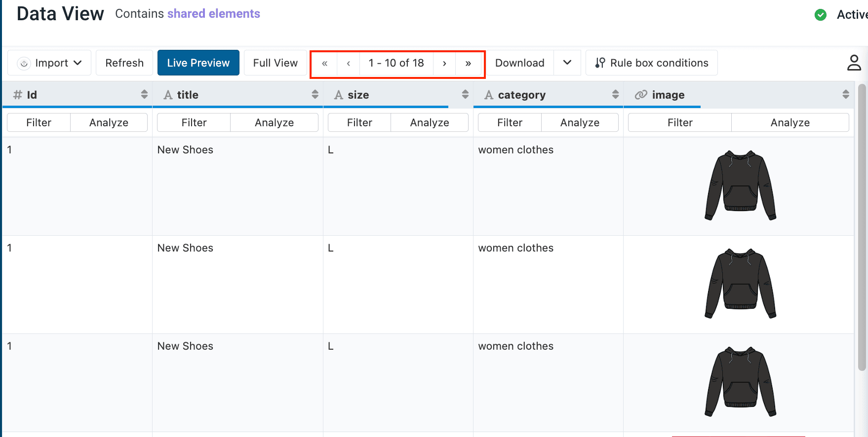Click first row's hoodie image thumbnail
868x437 pixels.
[x=740, y=185]
